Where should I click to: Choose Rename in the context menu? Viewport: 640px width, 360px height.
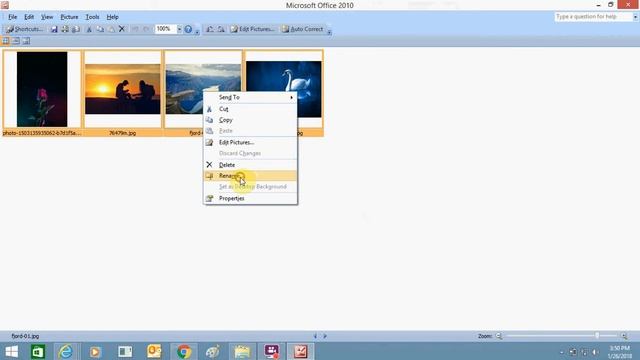click(x=250, y=176)
